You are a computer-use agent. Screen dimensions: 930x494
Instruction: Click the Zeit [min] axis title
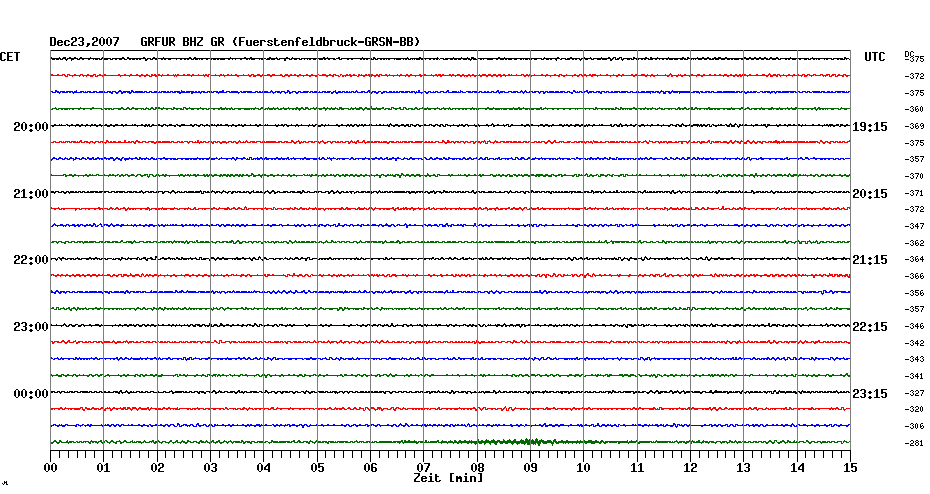pyautogui.click(x=448, y=477)
